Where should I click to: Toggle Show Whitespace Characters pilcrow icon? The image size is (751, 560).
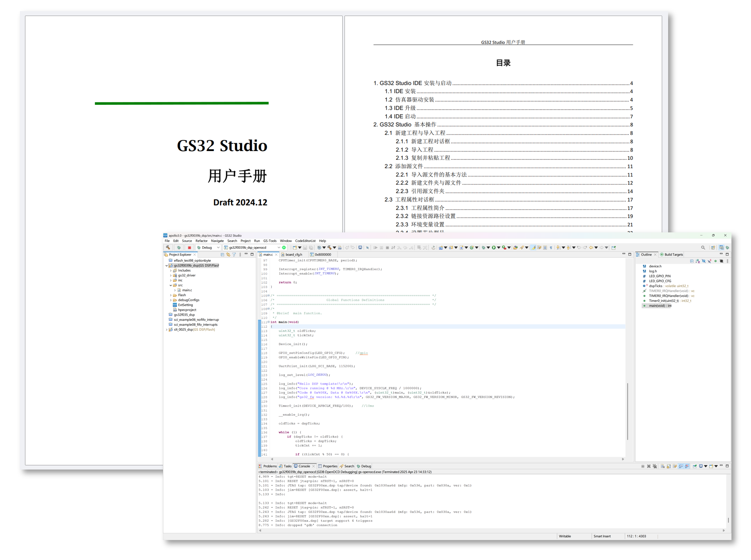point(551,248)
